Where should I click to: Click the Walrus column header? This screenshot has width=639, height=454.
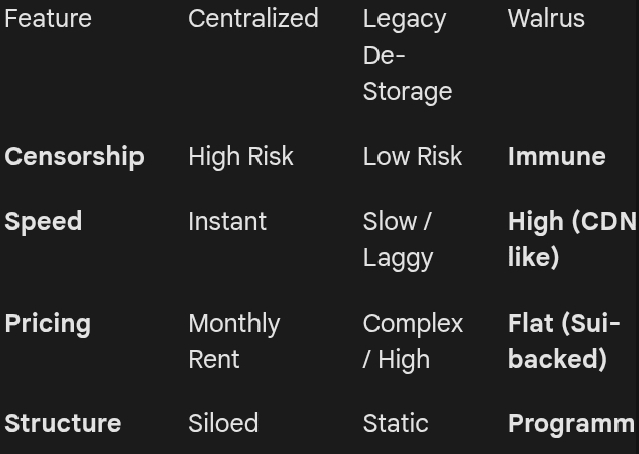(x=546, y=18)
